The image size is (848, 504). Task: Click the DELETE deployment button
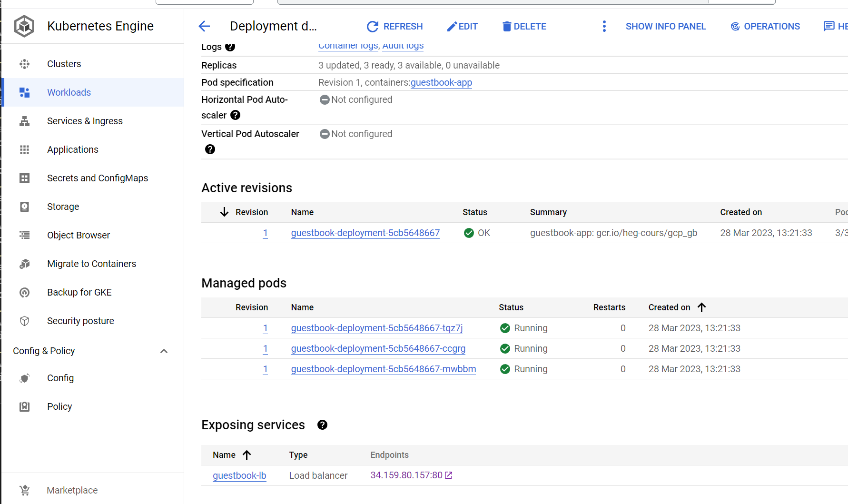click(x=524, y=26)
